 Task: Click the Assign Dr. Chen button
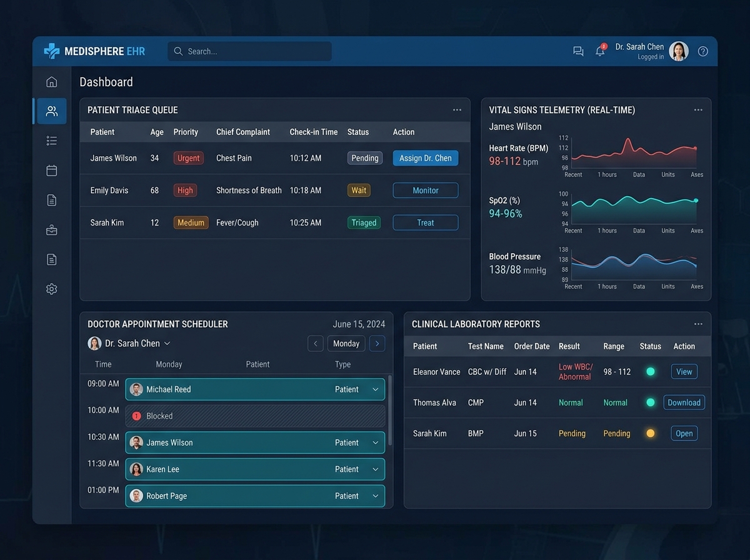pyautogui.click(x=426, y=158)
